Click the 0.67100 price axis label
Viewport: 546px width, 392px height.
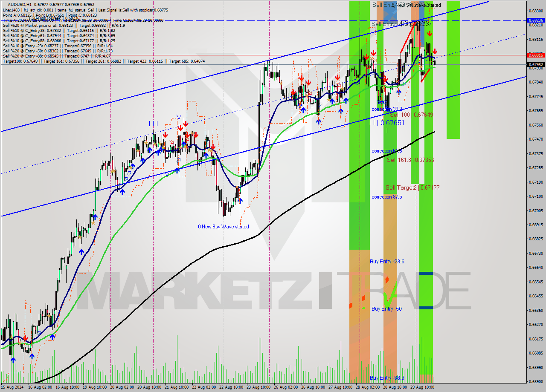click(536, 196)
